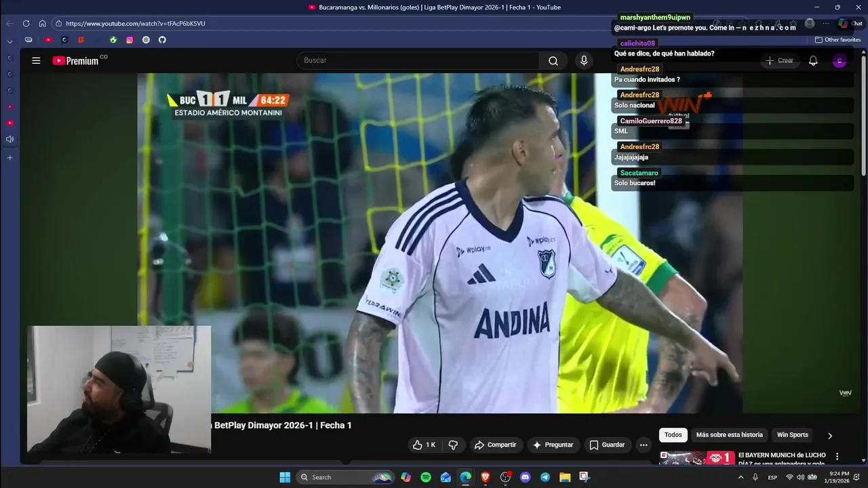
Task: Open YouTube notifications bell
Action: 813,60
